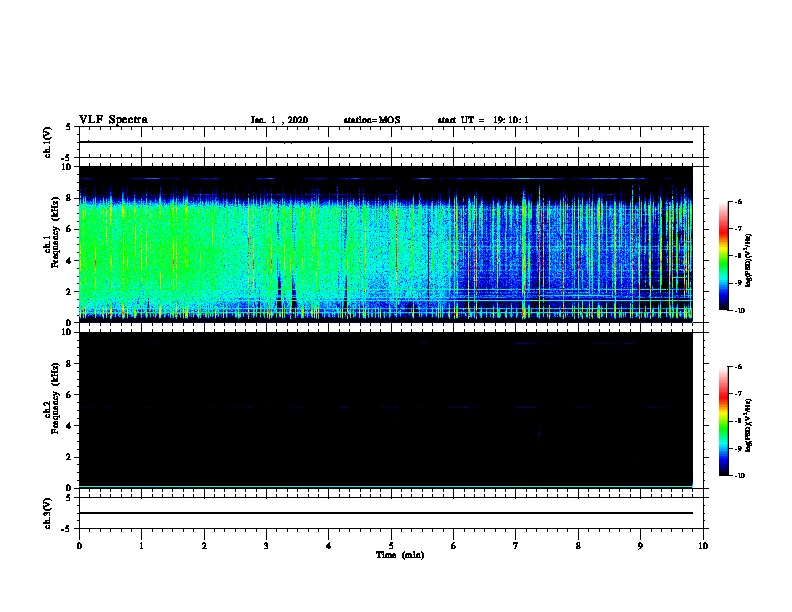
Task: Click the ch.1 voltage waveform trace
Action: pos(385,142)
